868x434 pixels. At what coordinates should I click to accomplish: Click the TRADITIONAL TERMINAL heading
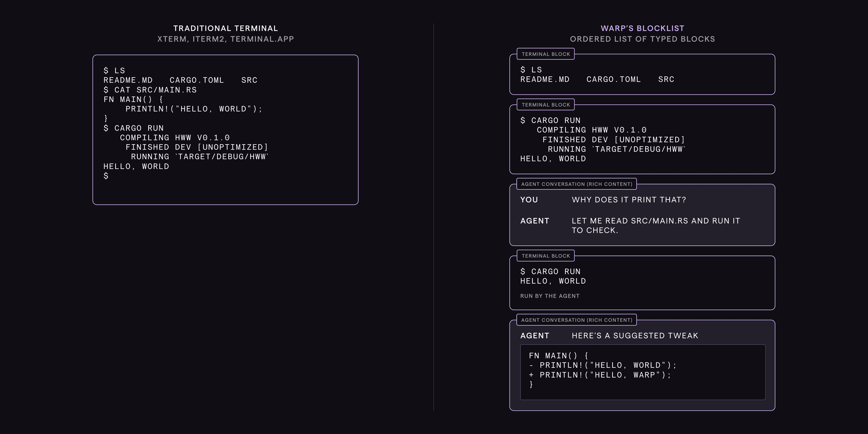click(225, 28)
